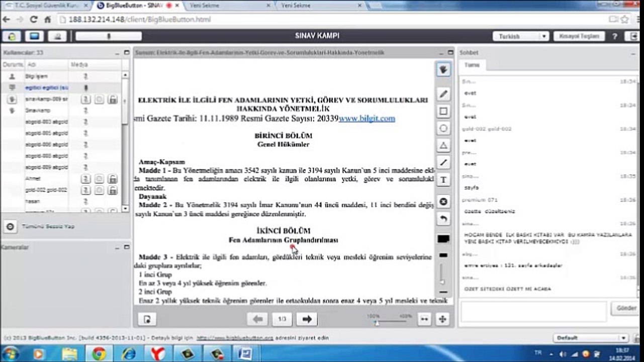
Task: Select the pencil drawing tool
Action: click(443, 94)
